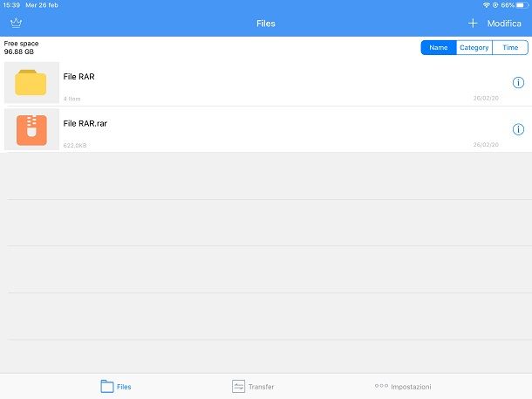Screen dimensions: 532x399
Task: Show info for File RAR.rar archive
Action: pos(518,129)
